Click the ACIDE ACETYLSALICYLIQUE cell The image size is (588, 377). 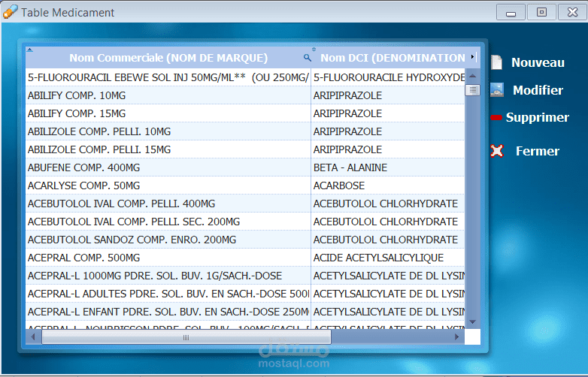pos(388,258)
